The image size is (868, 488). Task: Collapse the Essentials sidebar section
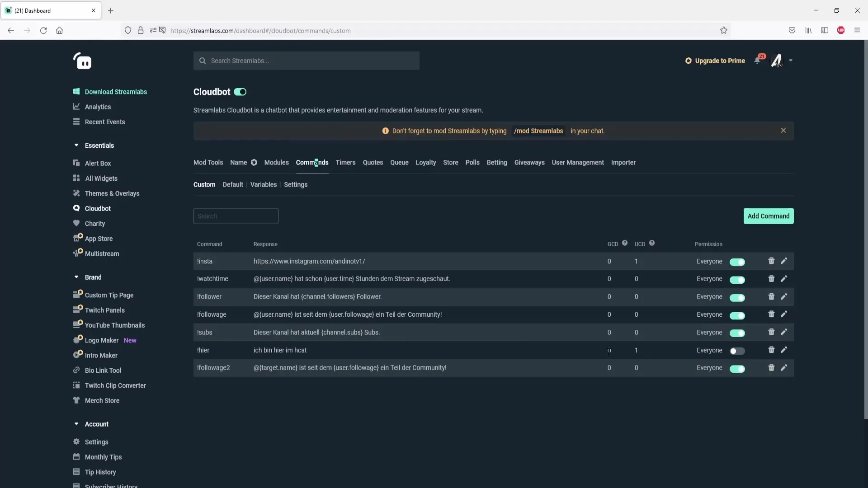tap(76, 145)
